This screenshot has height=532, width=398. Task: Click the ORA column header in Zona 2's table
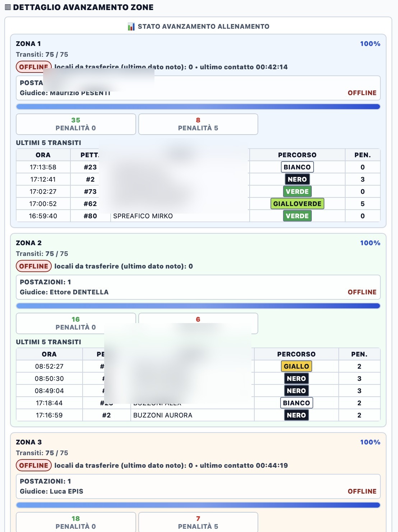tap(49, 354)
